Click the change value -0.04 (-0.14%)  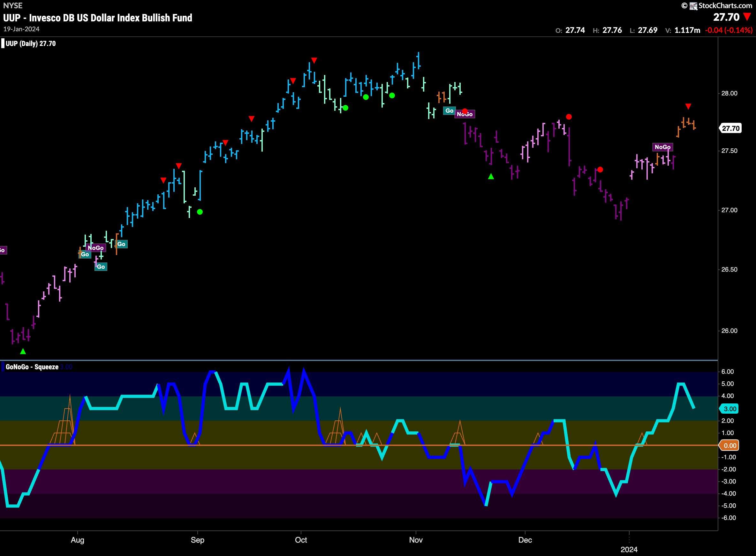(x=729, y=30)
